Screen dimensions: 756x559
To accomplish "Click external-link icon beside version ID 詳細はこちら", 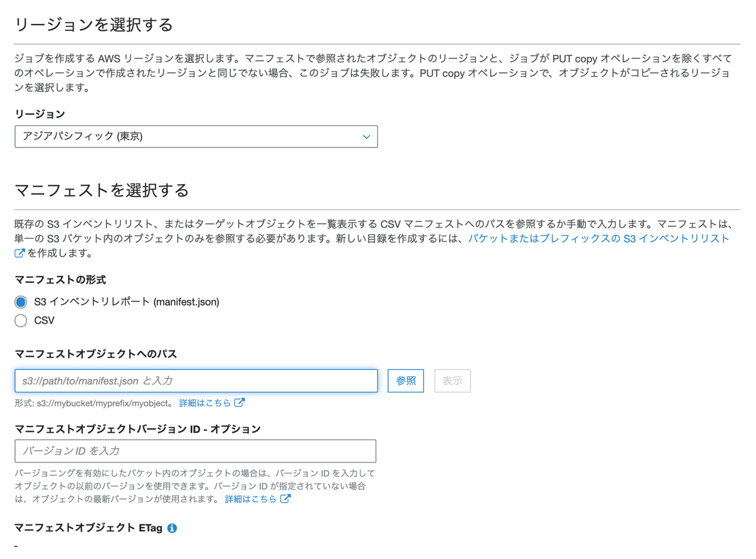I will point(287,498).
